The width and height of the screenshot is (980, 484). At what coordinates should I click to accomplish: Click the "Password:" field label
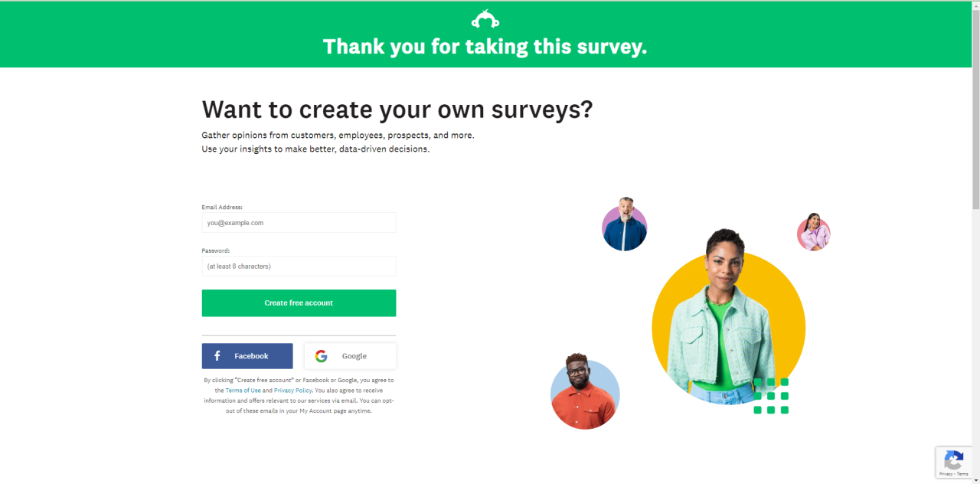[x=216, y=250]
